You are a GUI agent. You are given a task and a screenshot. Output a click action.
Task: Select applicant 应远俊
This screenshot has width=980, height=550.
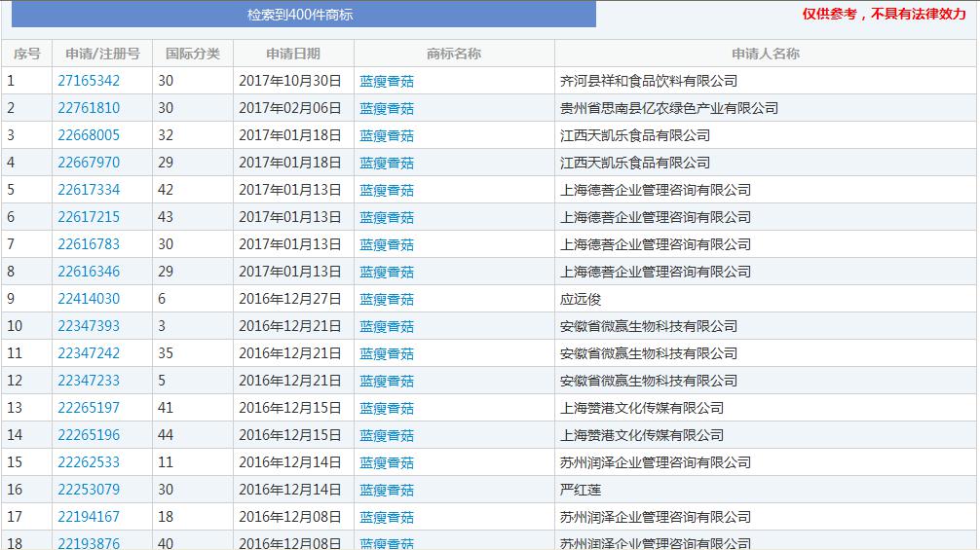pos(581,299)
